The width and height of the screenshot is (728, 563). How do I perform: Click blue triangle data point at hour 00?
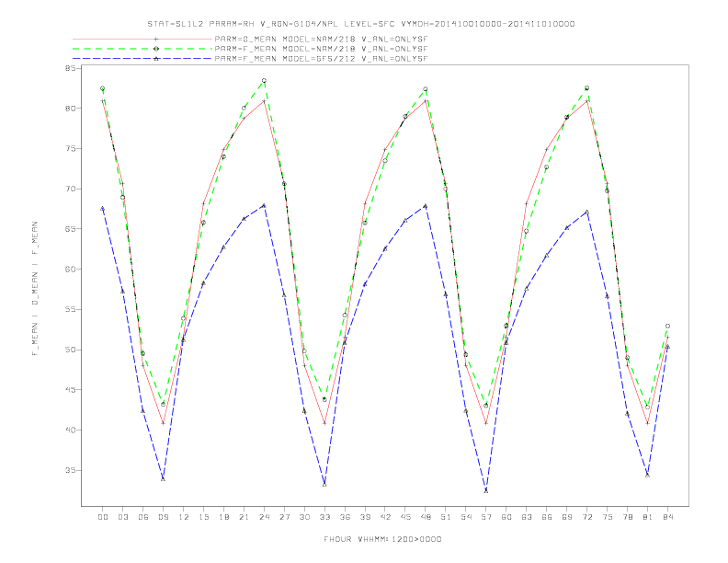[103, 208]
